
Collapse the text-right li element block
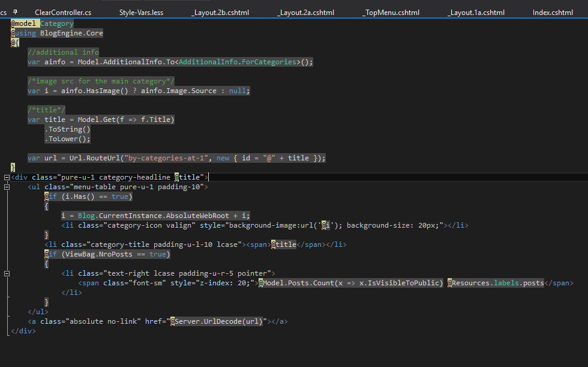point(5,273)
